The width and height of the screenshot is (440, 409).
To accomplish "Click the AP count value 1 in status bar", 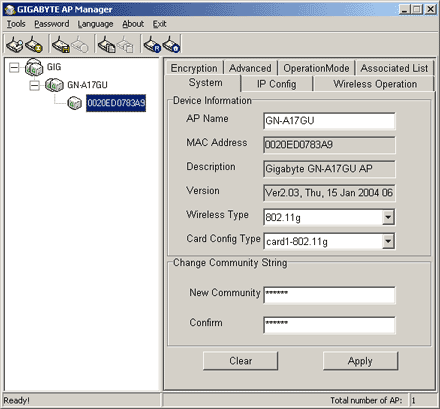I will tap(414, 400).
